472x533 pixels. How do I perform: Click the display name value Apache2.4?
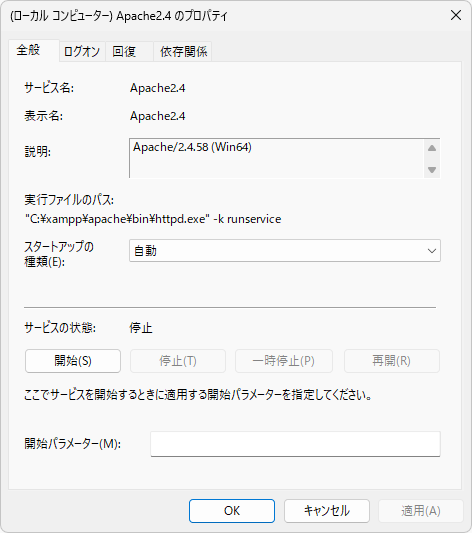158,116
